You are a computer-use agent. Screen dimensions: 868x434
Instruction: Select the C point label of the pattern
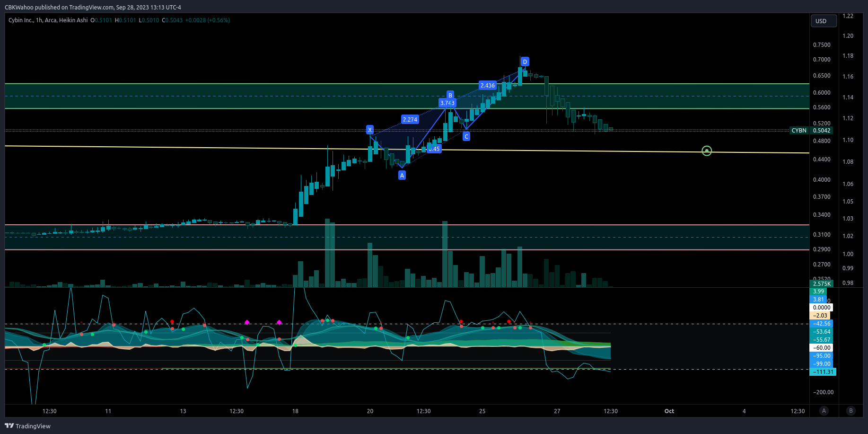(x=466, y=136)
